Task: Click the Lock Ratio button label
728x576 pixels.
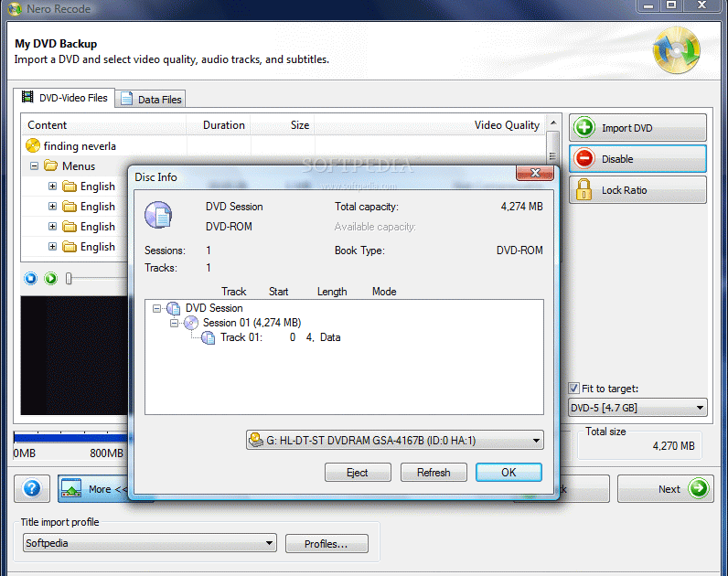Action: (x=624, y=190)
